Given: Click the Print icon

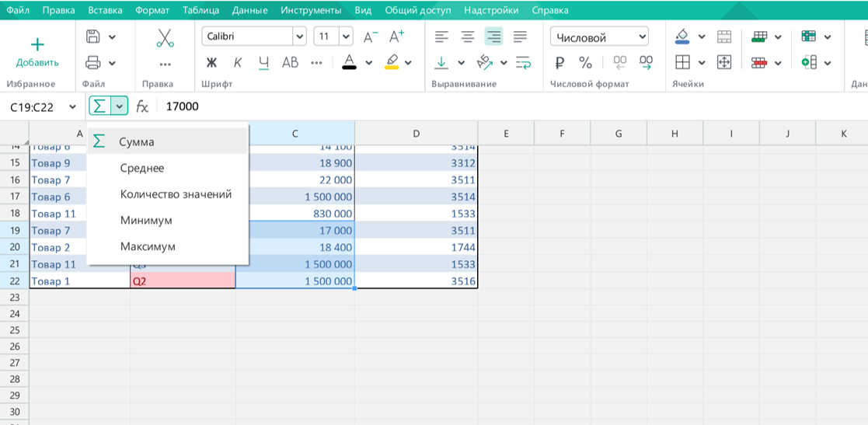Looking at the screenshot, I should click(x=93, y=62).
